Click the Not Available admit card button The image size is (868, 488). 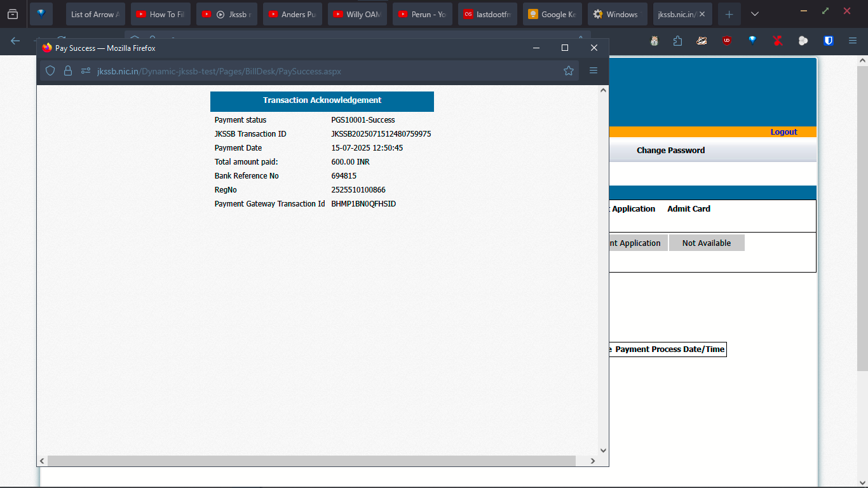click(707, 243)
